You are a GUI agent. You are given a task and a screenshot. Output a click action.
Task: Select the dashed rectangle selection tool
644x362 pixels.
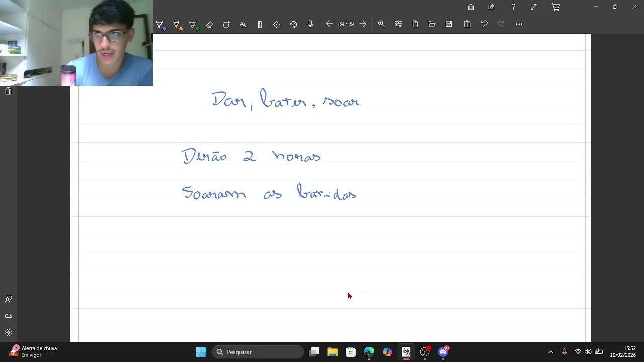(226, 24)
